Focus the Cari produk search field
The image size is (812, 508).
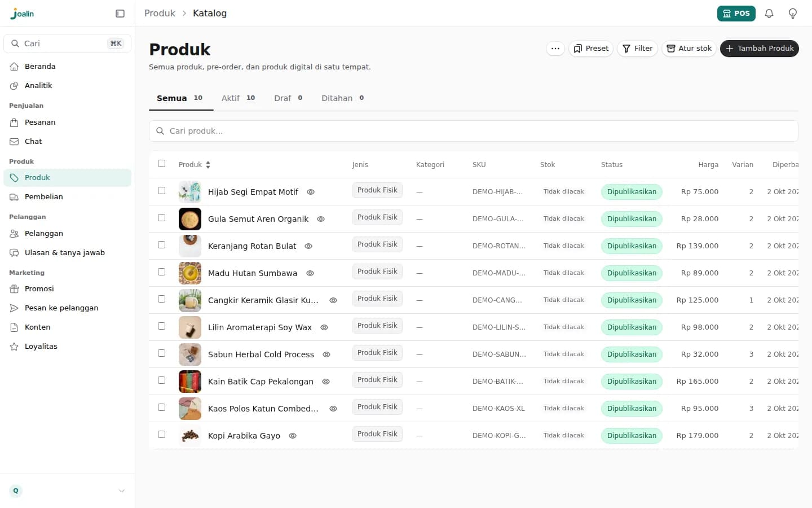point(474,131)
